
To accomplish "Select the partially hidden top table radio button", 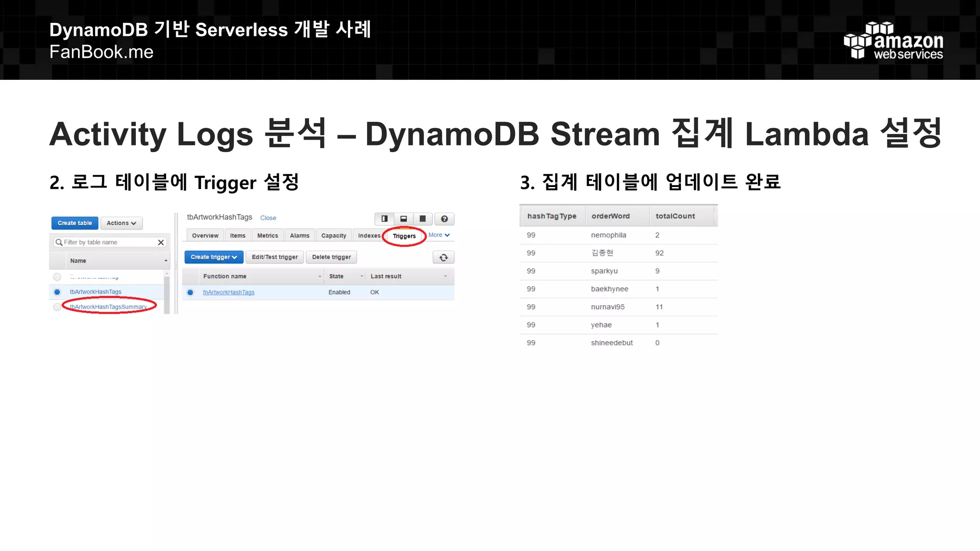I will [x=57, y=276].
